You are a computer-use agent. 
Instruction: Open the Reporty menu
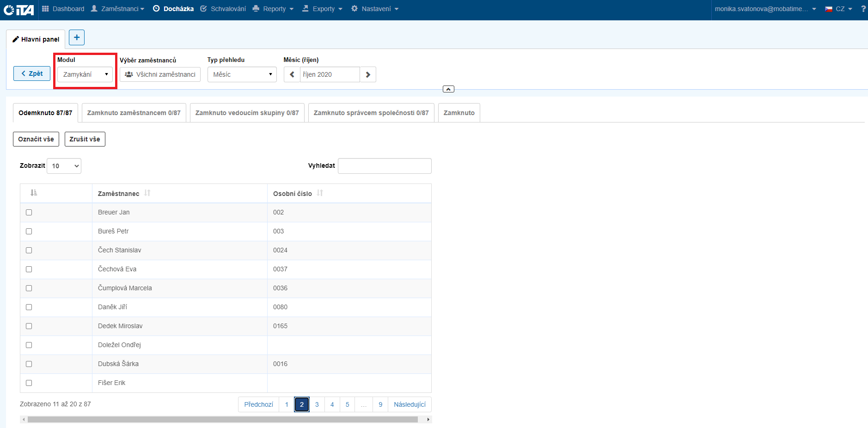point(274,9)
